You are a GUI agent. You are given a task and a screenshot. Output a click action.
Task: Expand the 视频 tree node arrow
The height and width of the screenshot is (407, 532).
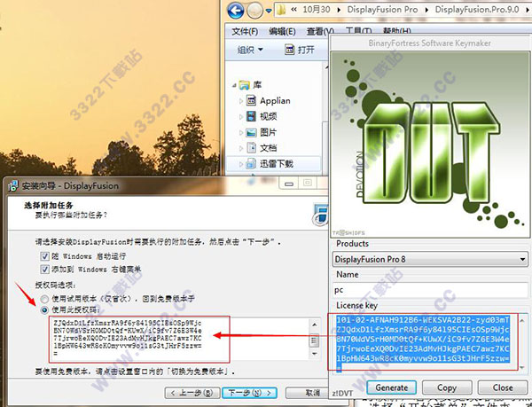point(241,117)
